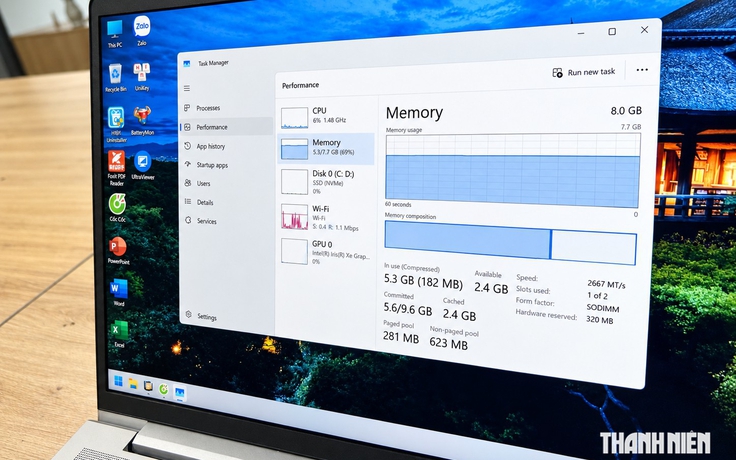Open the HiBit Uninstaller desktop shortcut
The width and height of the screenshot is (736, 460).
(116, 124)
